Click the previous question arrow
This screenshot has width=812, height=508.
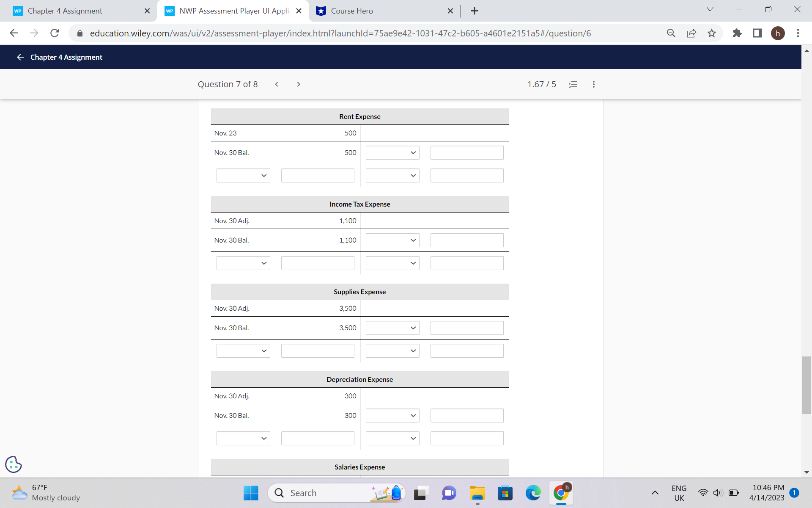coord(277,84)
